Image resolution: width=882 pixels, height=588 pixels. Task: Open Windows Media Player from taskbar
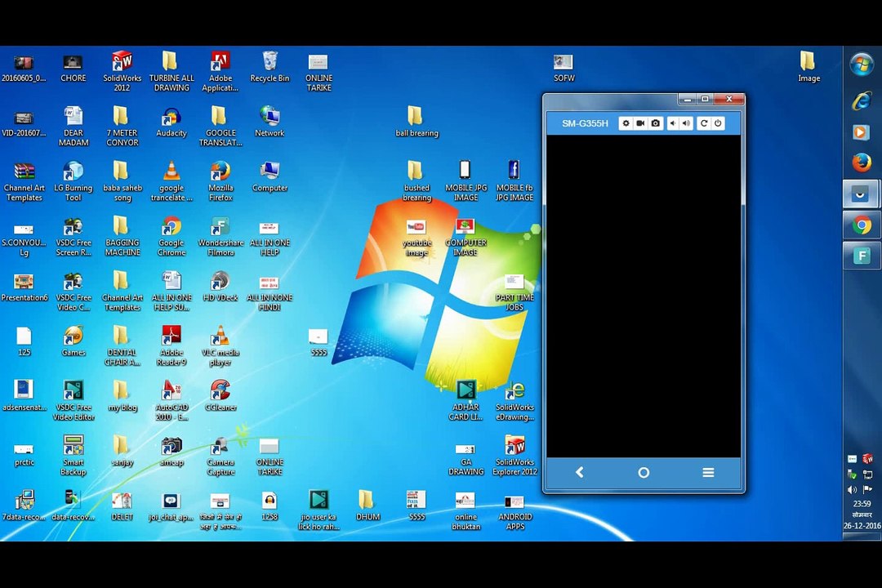coord(862,132)
